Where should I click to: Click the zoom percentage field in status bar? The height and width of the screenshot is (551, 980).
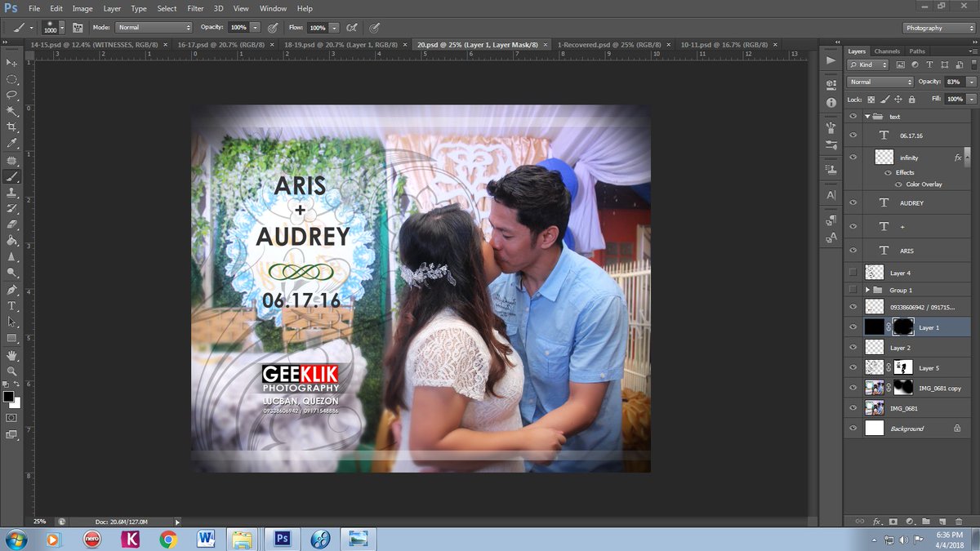39,521
